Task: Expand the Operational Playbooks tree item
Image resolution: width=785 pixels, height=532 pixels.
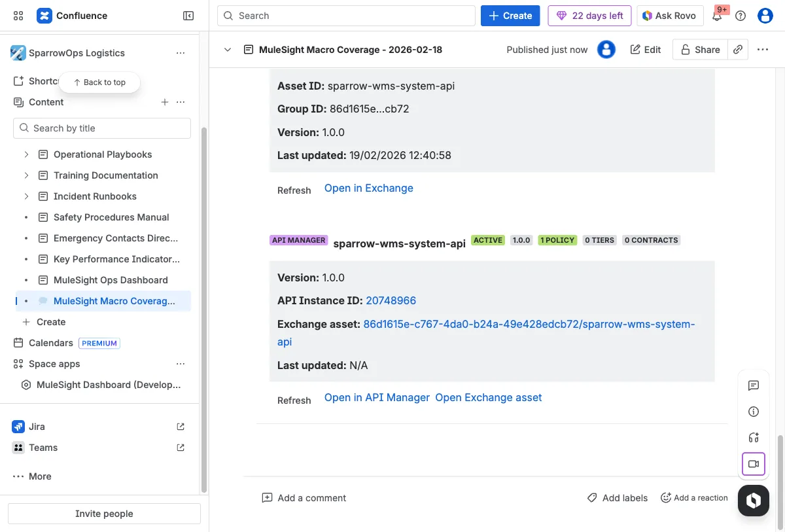Action: pos(26,154)
